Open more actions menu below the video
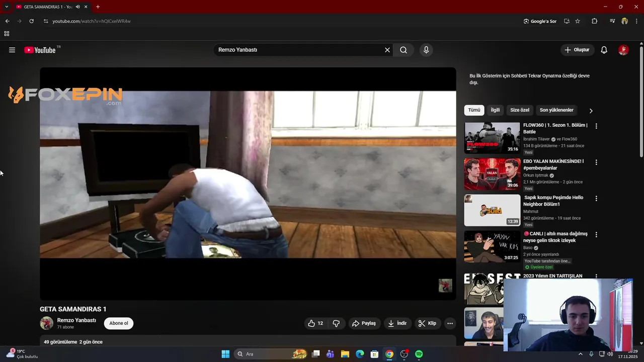The image size is (644, 362). [450, 323]
